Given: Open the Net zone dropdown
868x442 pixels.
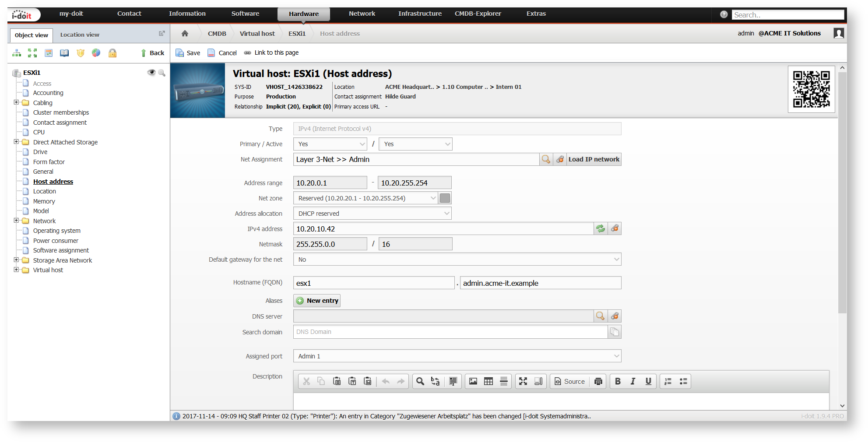Looking at the screenshot, I should click(x=366, y=198).
